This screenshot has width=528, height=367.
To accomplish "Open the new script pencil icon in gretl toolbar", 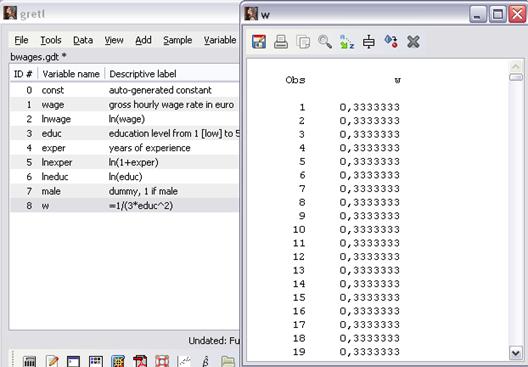I will pyautogui.click(x=52, y=361).
